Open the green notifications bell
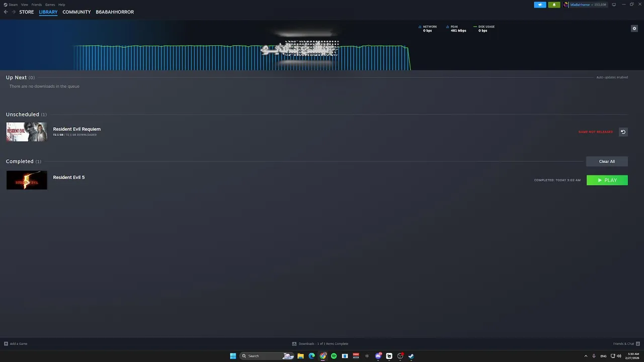This screenshot has width=644, height=362. pos(554,5)
